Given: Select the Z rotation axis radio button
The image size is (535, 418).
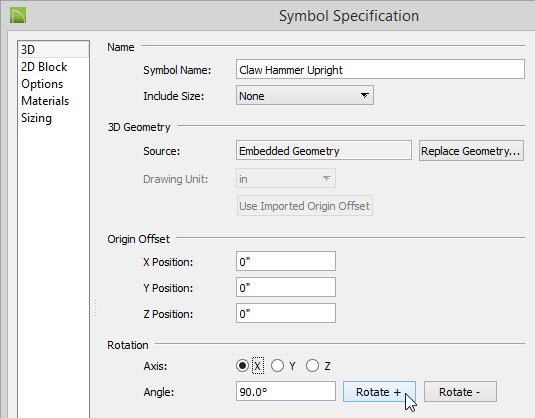Looking at the screenshot, I should click(312, 366).
